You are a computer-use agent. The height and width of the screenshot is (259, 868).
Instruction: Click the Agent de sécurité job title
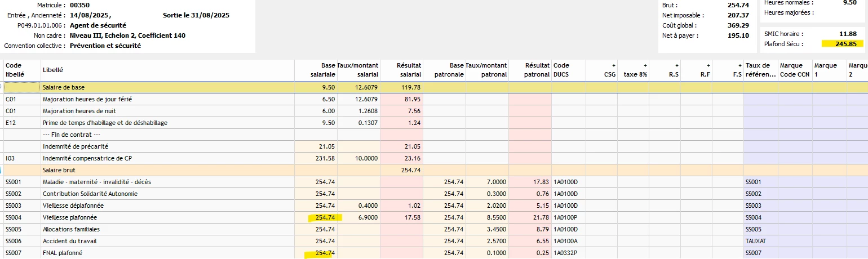click(98, 25)
